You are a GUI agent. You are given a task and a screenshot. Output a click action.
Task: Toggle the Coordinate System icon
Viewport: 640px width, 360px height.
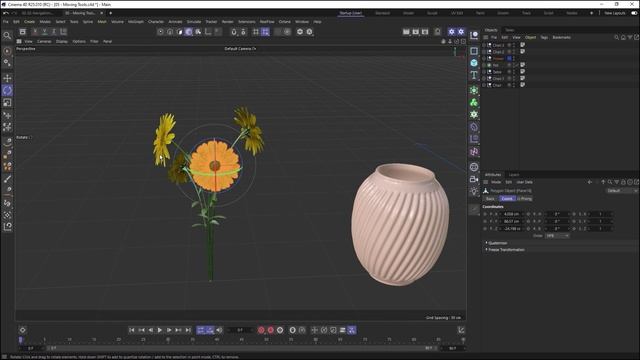click(63, 31)
